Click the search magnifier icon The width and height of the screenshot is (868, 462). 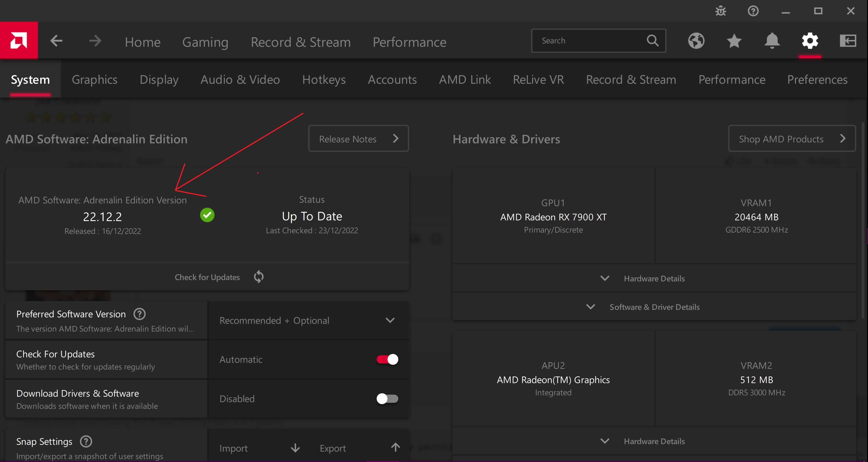coord(653,40)
